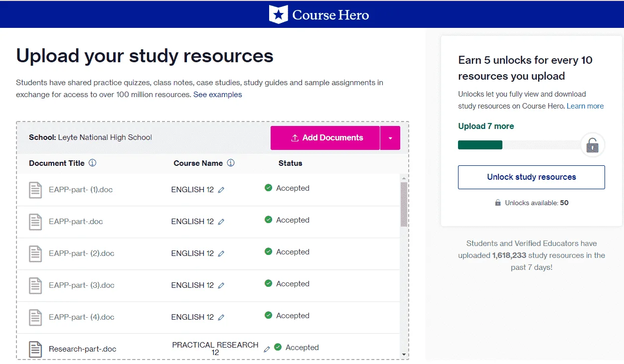Click Document Title column header
624x364 pixels.
click(x=57, y=163)
